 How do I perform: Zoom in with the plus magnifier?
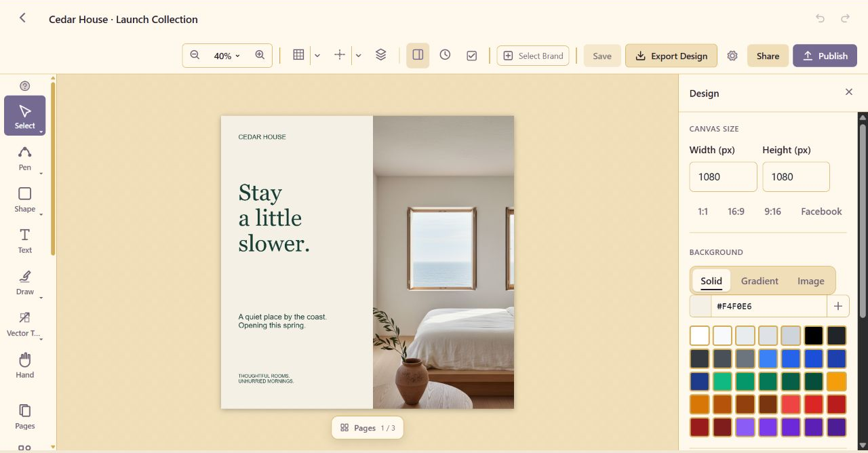260,56
